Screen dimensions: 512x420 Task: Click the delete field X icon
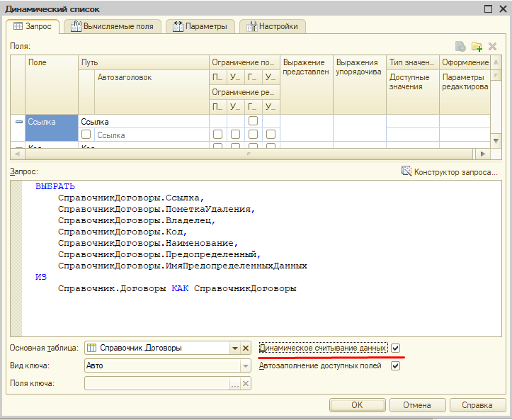[x=492, y=47]
